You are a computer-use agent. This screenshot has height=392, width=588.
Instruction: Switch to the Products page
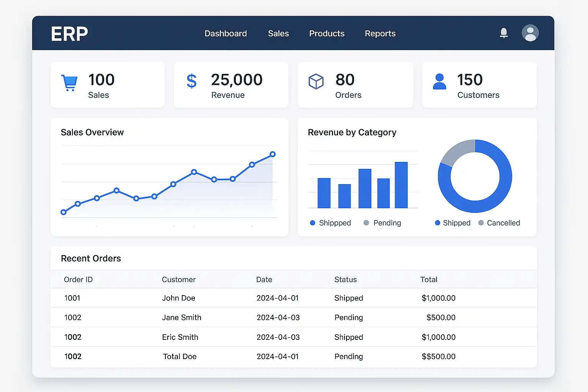pyautogui.click(x=327, y=34)
